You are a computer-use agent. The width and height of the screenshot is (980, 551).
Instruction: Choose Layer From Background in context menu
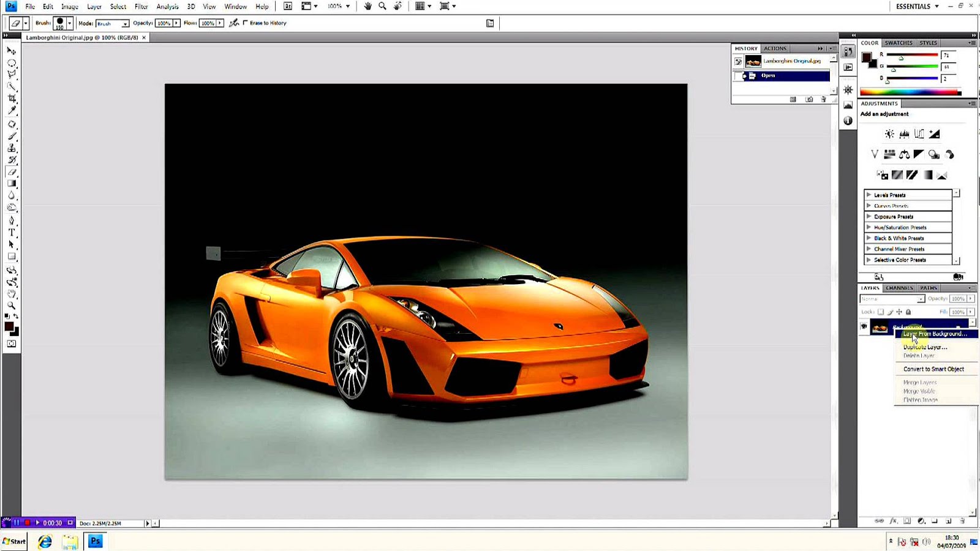click(x=935, y=334)
